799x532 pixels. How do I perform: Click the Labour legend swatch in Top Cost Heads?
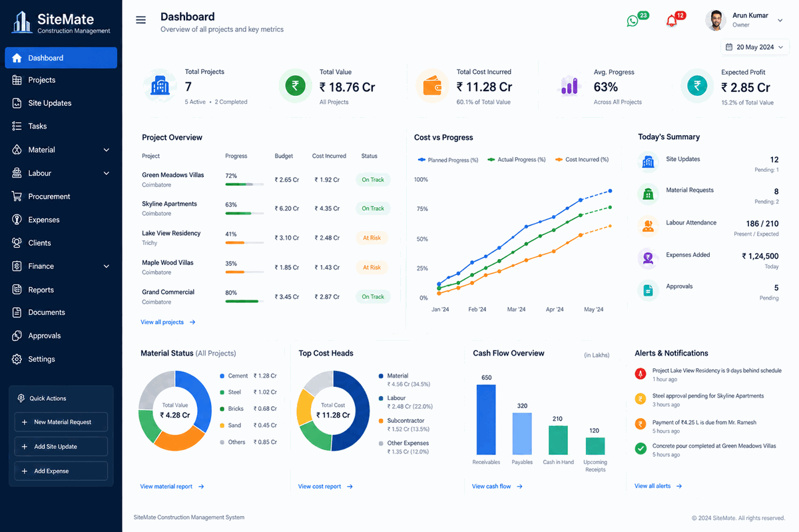click(x=381, y=399)
